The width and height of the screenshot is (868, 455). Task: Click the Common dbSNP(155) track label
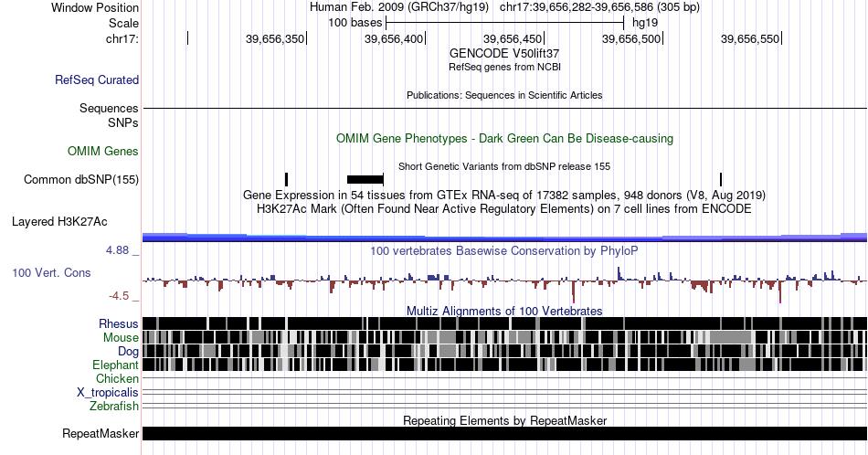click(80, 179)
